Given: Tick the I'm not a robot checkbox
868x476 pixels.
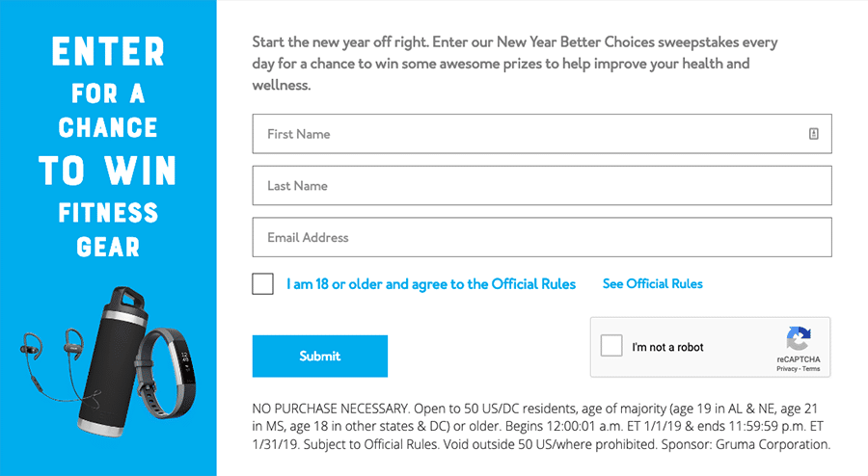Looking at the screenshot, I should pyautogui.click(x=611, y=347).
